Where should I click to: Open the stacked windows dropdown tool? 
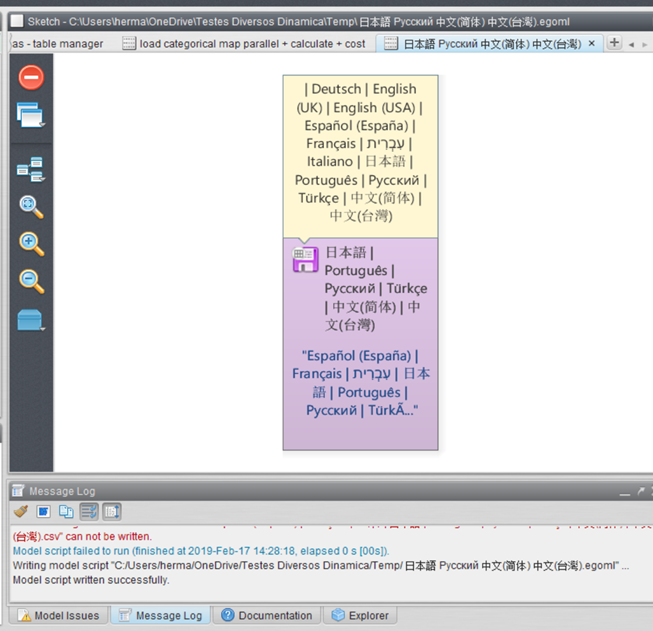pos(30,117)
